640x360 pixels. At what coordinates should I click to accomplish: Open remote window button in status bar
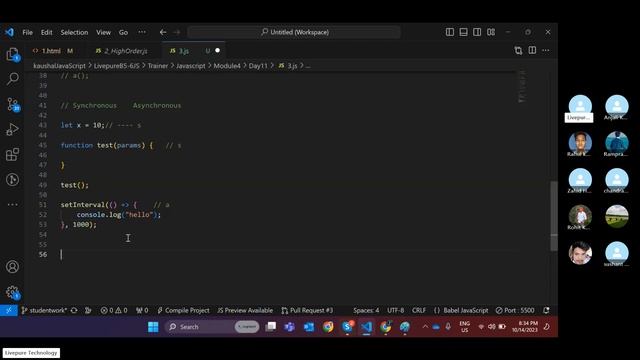9,311
